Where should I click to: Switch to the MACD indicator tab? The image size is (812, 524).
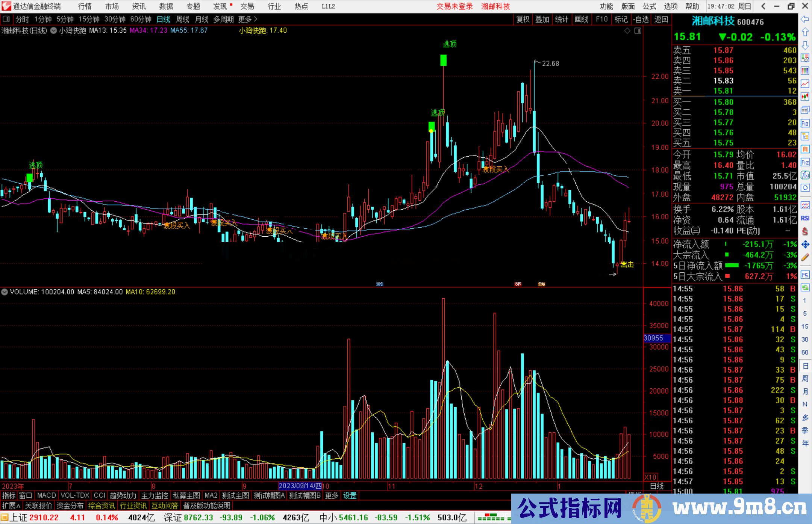click(x=46, y=495)
